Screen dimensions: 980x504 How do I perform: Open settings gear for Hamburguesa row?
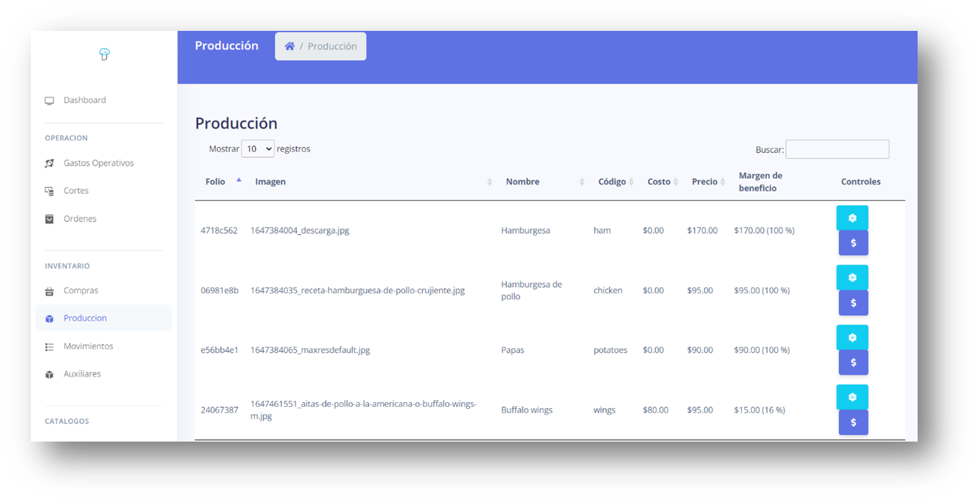click(x=852, y=218)
